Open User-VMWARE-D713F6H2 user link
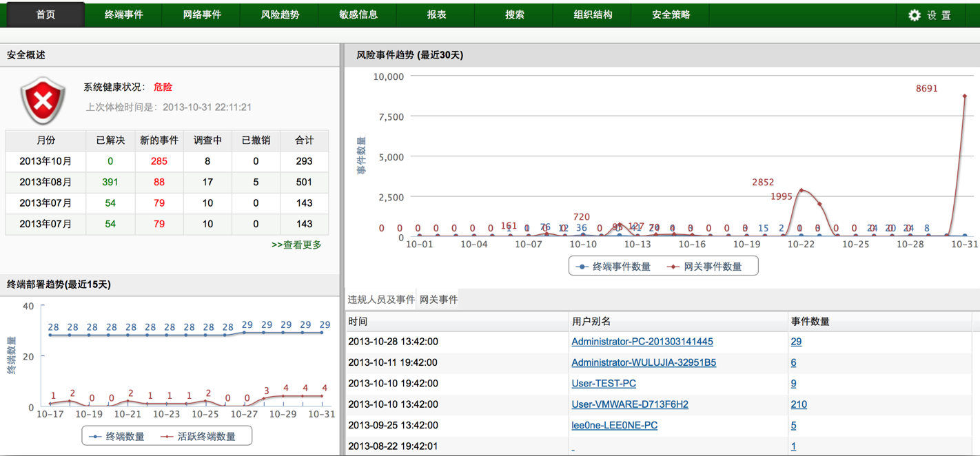Image resolution: width=980 pixels, height=456 pixels. [629, 404]
